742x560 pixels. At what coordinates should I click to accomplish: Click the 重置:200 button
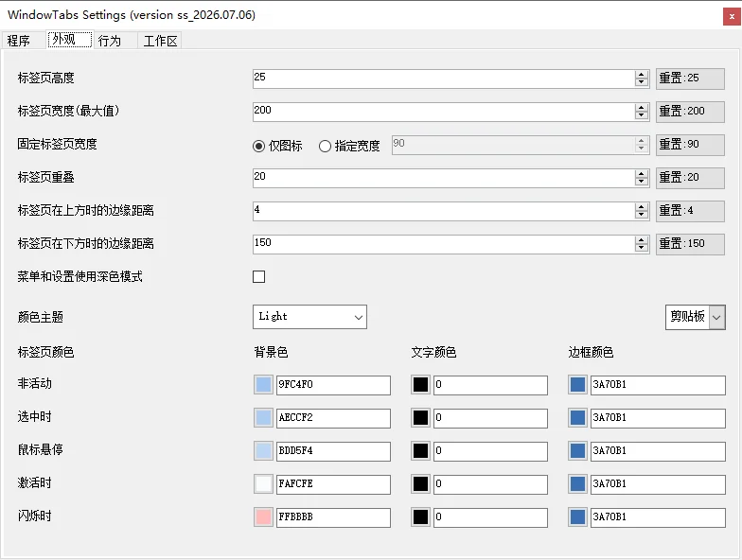point(690,112)
